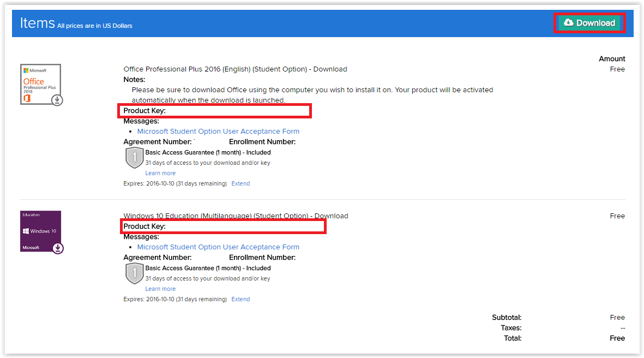Click the Items heading in the blue header
The image size is (644, 358).
pos(38,23)
